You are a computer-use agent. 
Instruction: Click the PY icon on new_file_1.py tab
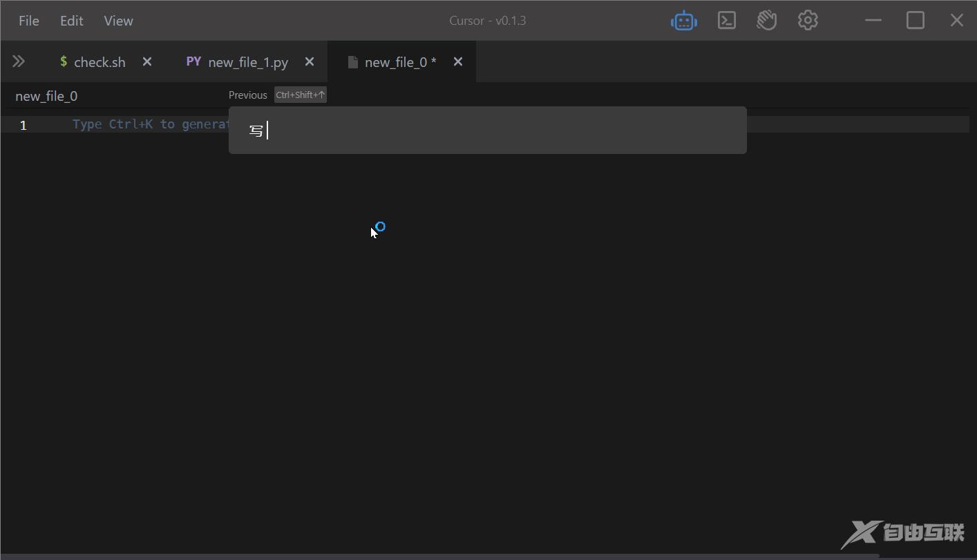(x=193, y=61)
